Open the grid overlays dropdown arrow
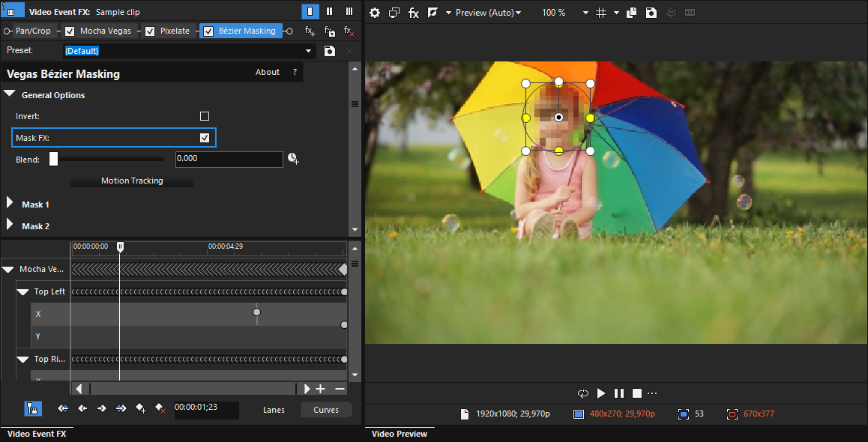Viewport: 868px width, 442px height. (616, 13)
